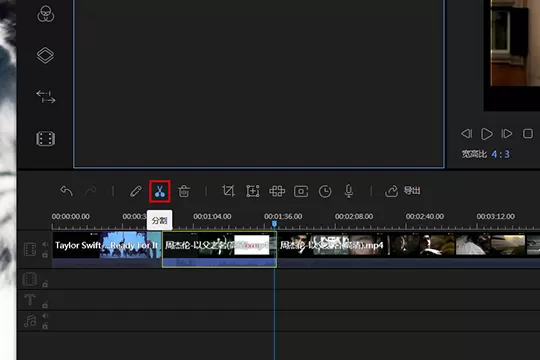Click the 00:01:04.00 timeline mark
The height and width of the screenshot is (360, 540).
point(212,216)
